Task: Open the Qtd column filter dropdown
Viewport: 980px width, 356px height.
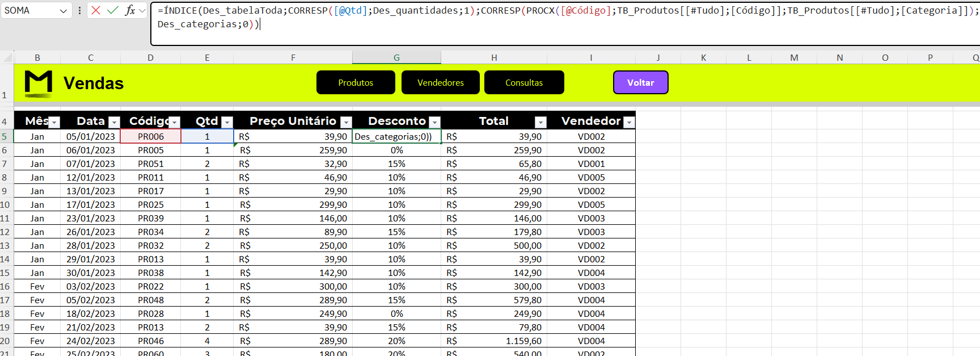Action: coord(227,122)
